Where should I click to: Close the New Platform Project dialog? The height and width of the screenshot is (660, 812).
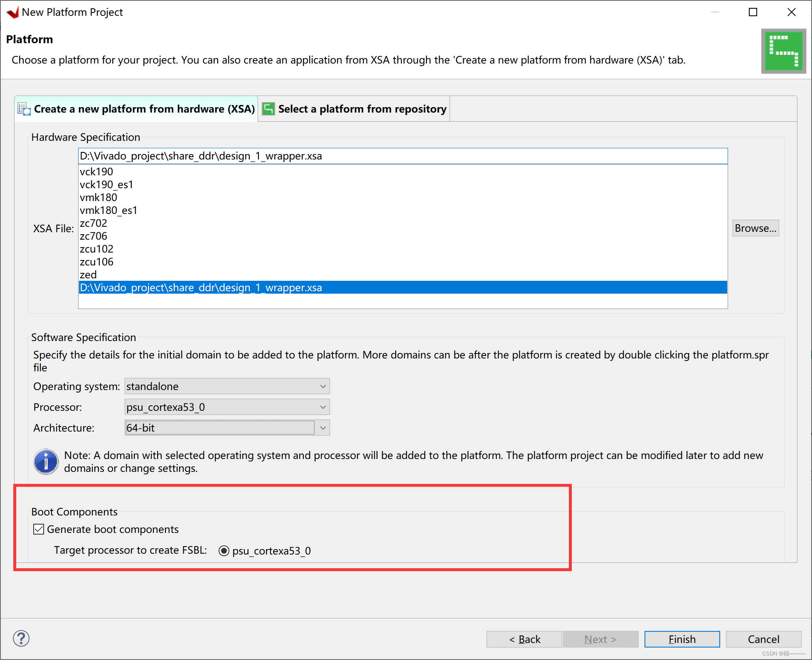(x=791, y=12)
